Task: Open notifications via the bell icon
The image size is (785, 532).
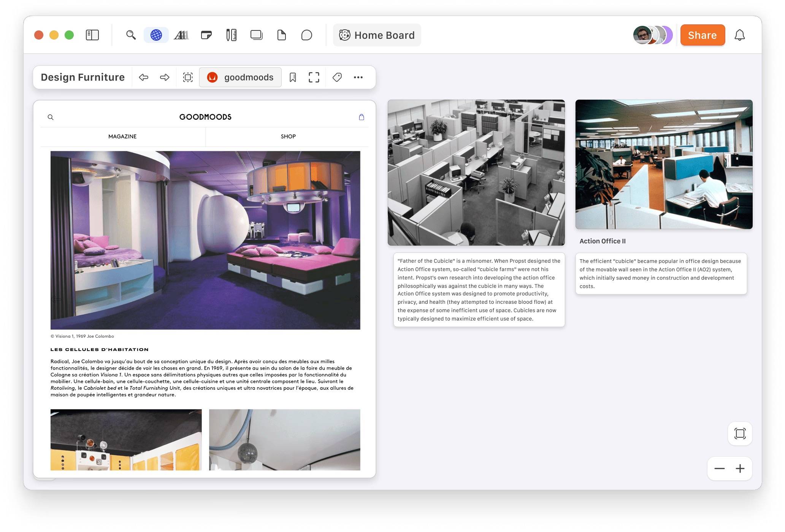Action: coord(740,35)
